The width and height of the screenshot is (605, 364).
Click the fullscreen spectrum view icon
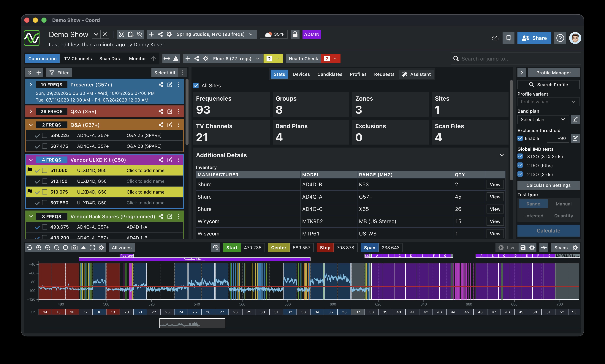click(x=92, y=248)
